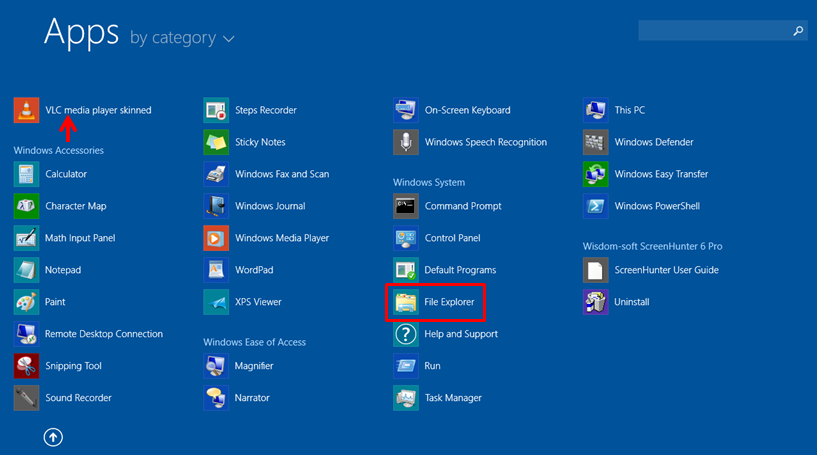Click the 'Help and Support' label text
The width and height of the screenshot is (817, 455).
click(x=461, y=334)
